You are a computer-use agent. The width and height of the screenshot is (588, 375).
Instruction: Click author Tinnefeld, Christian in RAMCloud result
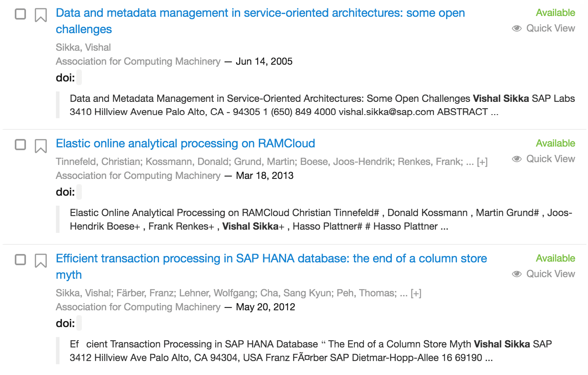coord(99,162)
